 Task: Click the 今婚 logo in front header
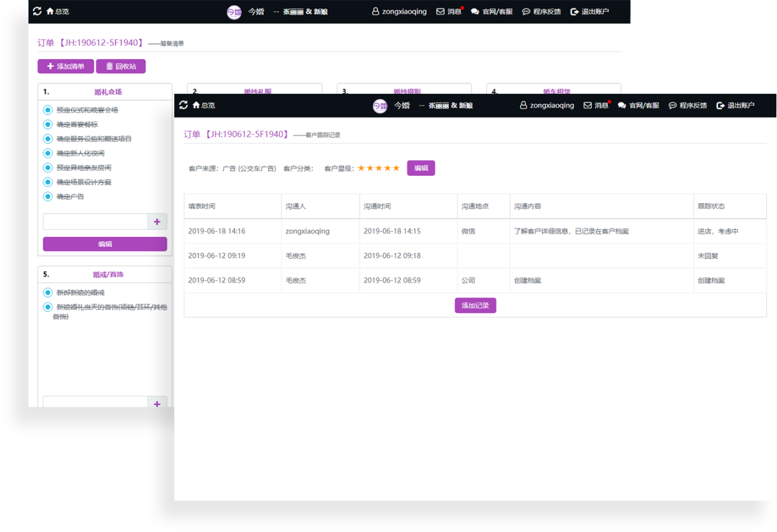pos(380,105)
